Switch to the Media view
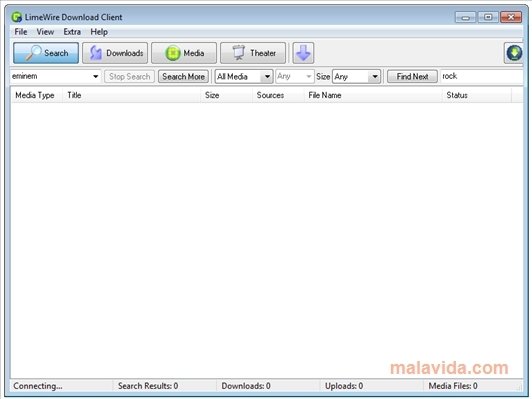 [184, 53]
